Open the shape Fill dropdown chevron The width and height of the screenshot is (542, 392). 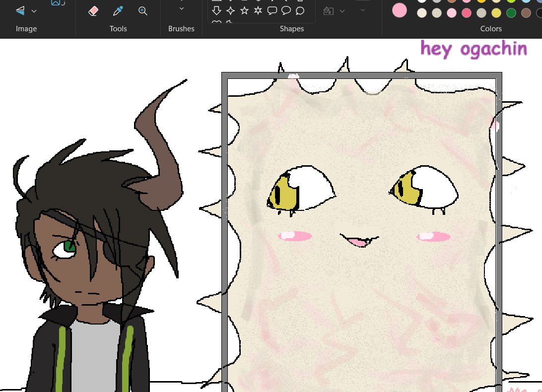342,11
